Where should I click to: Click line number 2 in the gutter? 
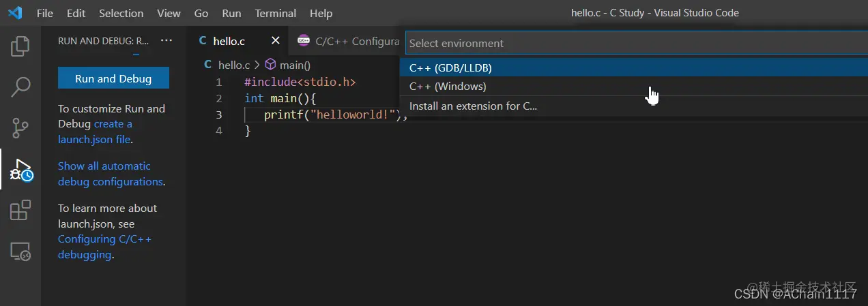point(218,98)
